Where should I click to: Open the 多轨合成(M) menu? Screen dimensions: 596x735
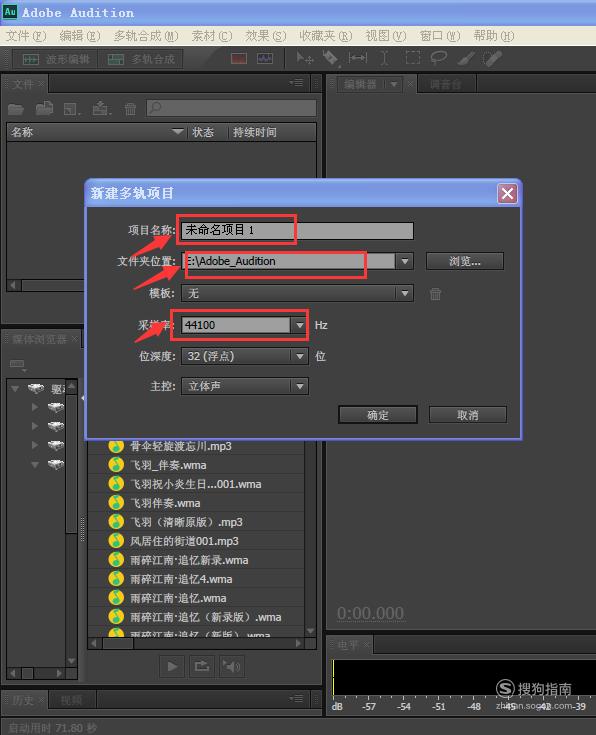[146, 36]
